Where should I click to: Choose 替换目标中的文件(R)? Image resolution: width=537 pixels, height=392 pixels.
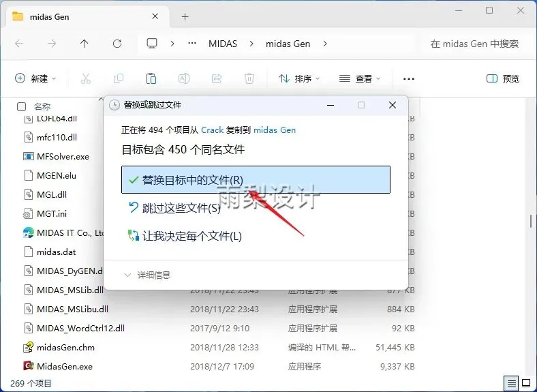click(x=256, y=179)
